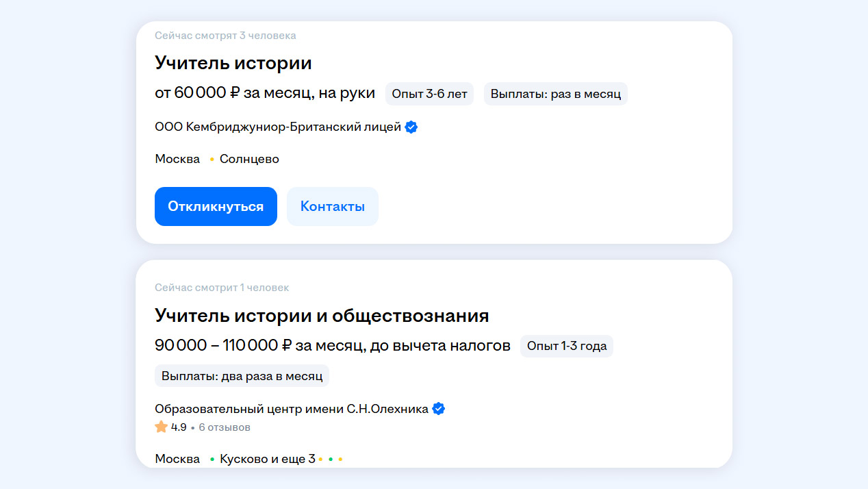Click the 4.9 employer rating value
868x489 pixels.
click(179, 427)
